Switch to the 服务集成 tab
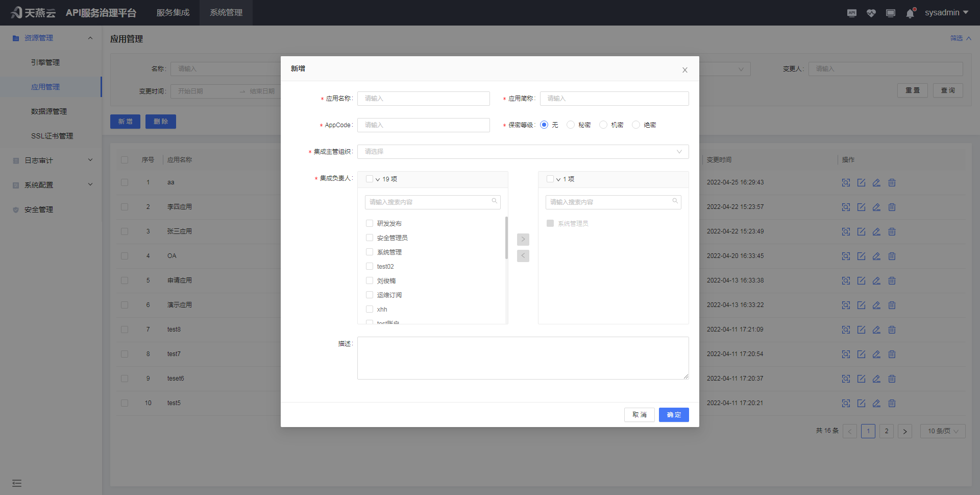Image resolution: width=980 pixels, height=495 pixels. pos(173,13)
